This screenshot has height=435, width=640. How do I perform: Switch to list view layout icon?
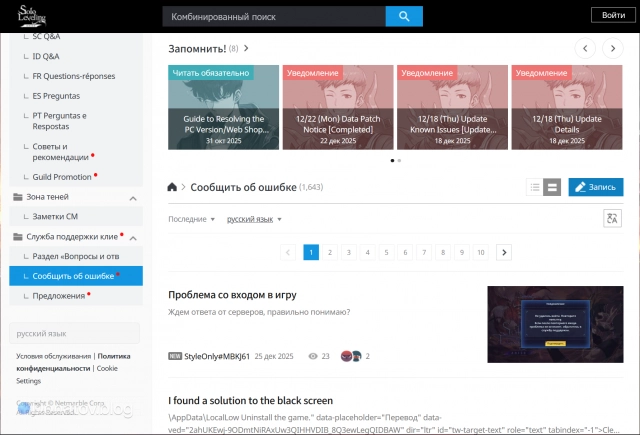[x=535, y=187]
